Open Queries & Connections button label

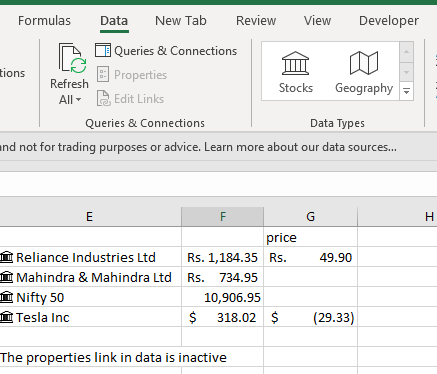click(x=175, y=51)
